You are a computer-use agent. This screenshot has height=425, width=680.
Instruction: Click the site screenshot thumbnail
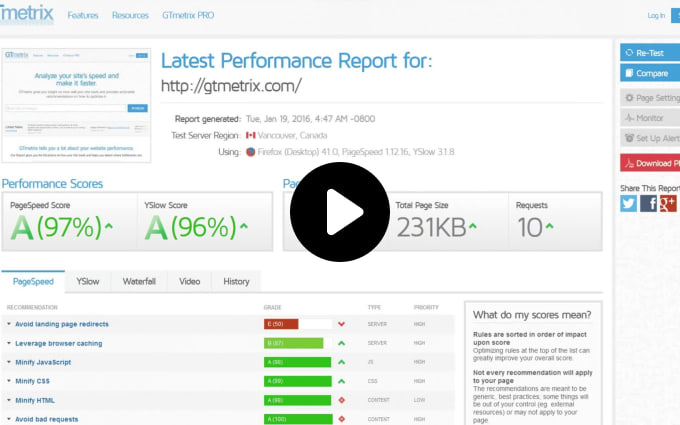[x=76, y=105]
